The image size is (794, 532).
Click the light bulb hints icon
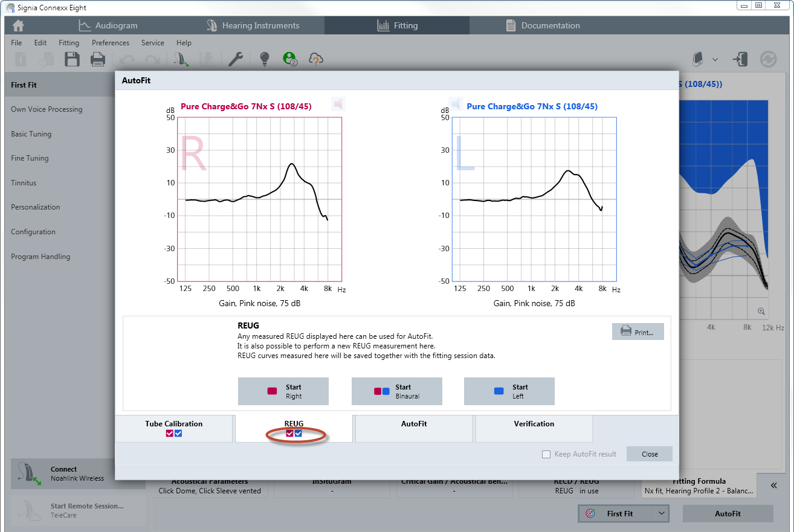[x=264, y=59]
